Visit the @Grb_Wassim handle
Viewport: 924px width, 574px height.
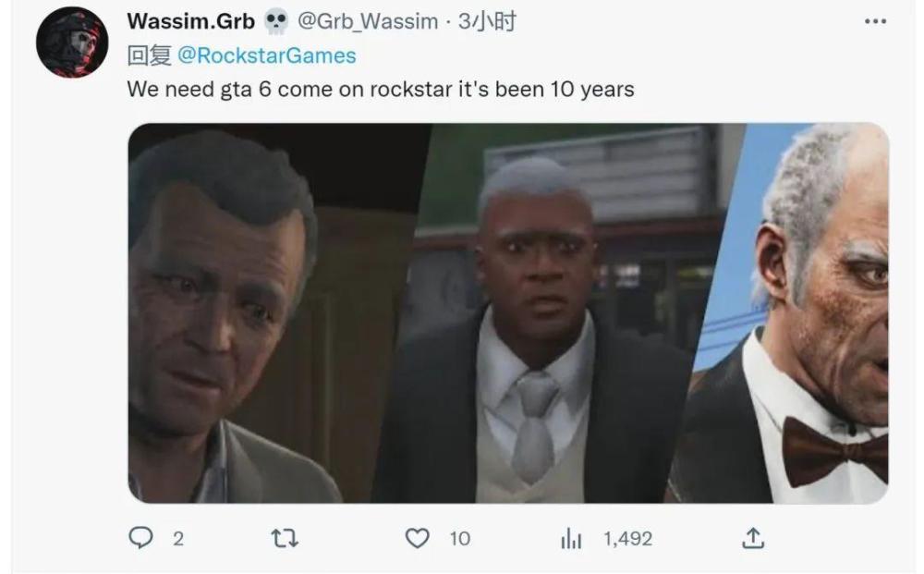point(368,21)
